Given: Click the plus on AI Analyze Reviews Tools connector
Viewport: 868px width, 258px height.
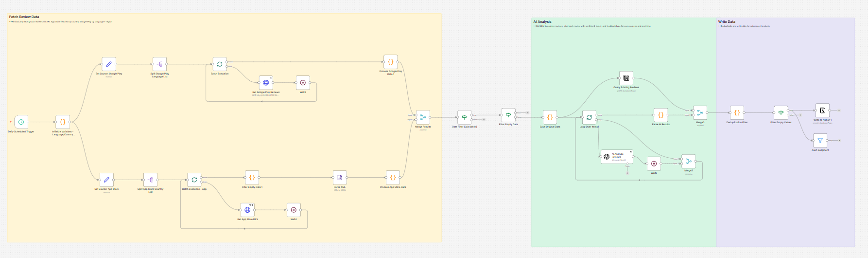Looking at the screenshot, I should (627, 173).
